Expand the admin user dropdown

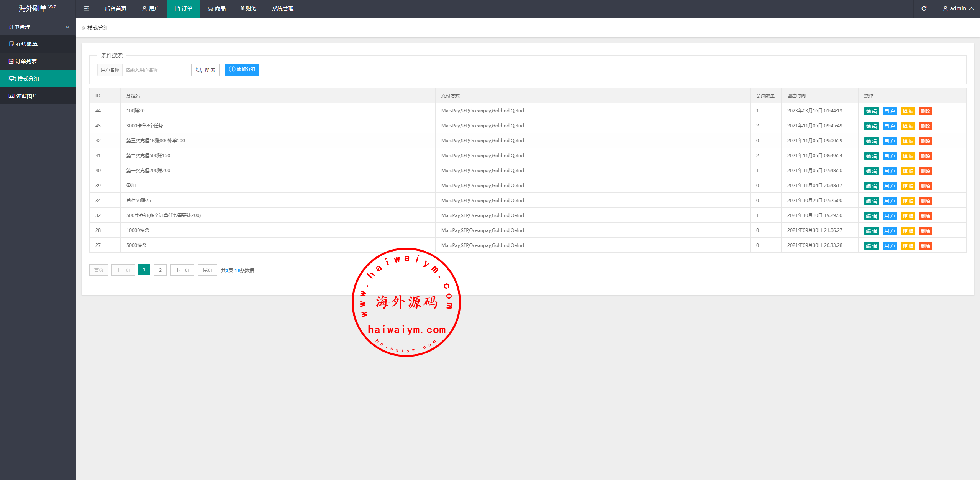[x=958, y=8]
